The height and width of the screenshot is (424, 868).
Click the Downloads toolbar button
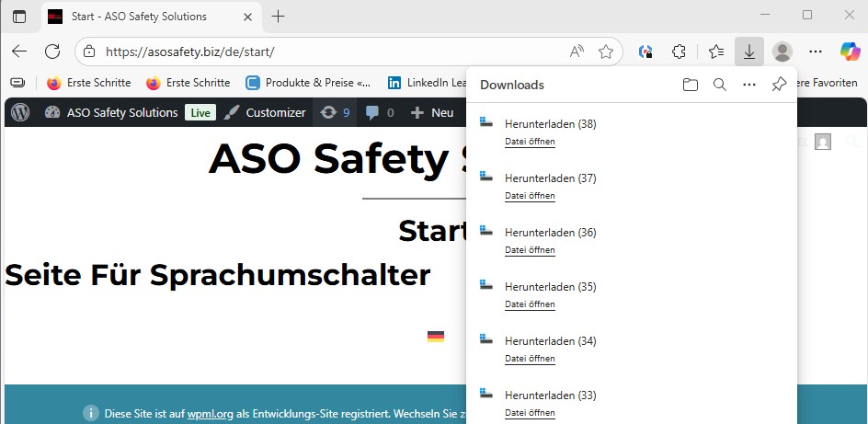tap(749, 52)
